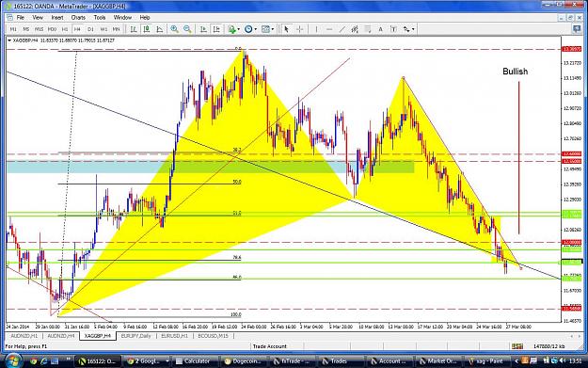The height and width of the screenshot is (368, 588).
Task: Open fxTrade window from taskbar
Action: (x=293, y=360)
